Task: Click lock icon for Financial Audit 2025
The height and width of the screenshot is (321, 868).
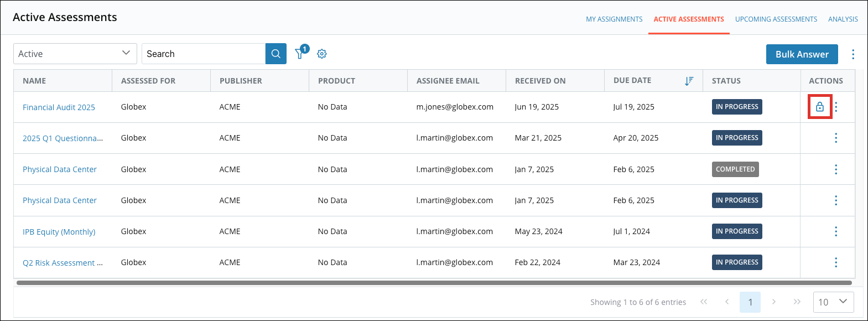Action: 819,107
